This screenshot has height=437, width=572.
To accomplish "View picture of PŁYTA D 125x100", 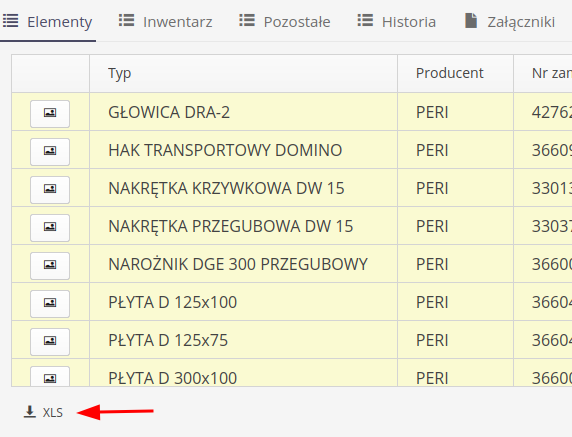I will (50, 303).
